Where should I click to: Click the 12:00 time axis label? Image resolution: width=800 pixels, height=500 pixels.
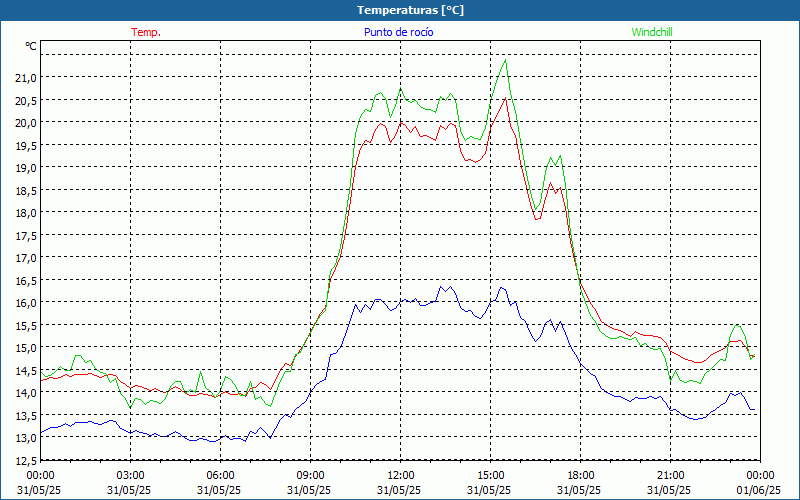coord(401,476)
